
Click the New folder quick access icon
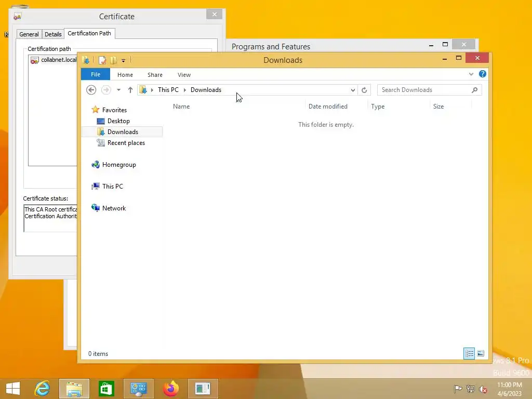[x=113, y=60]
